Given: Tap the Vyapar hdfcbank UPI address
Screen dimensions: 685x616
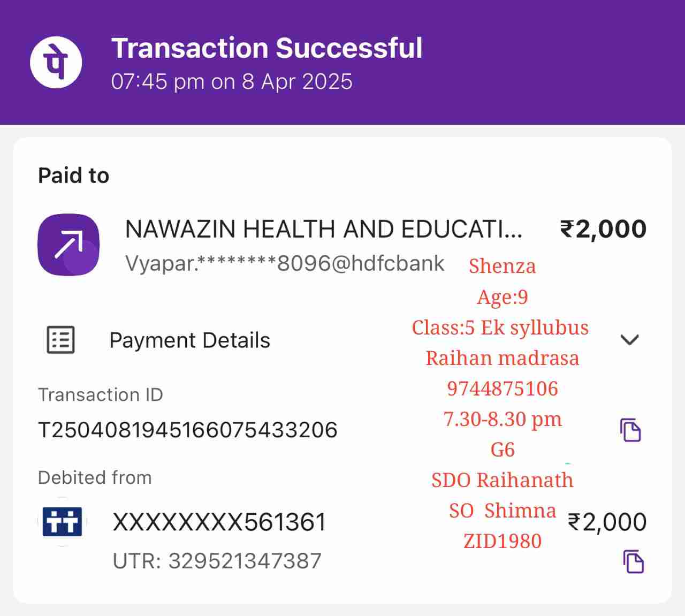Looking at the screenshot, I should click(284, 263).
